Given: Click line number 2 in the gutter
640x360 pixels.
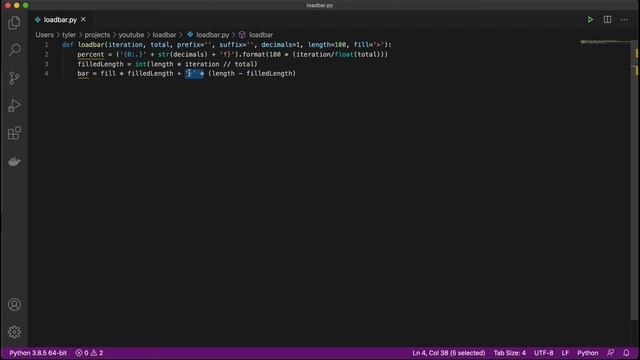Looking at the screenshot, I should [46, 54].
